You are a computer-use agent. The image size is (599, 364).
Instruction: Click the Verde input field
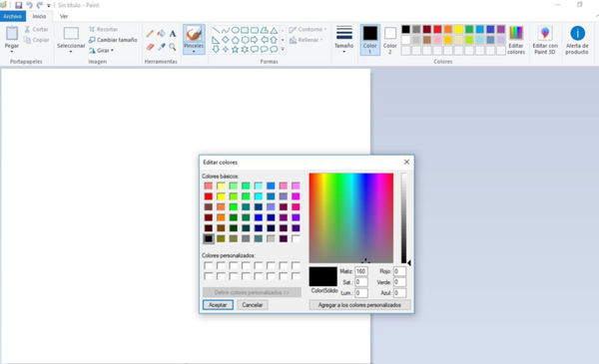tap(399, 282)
